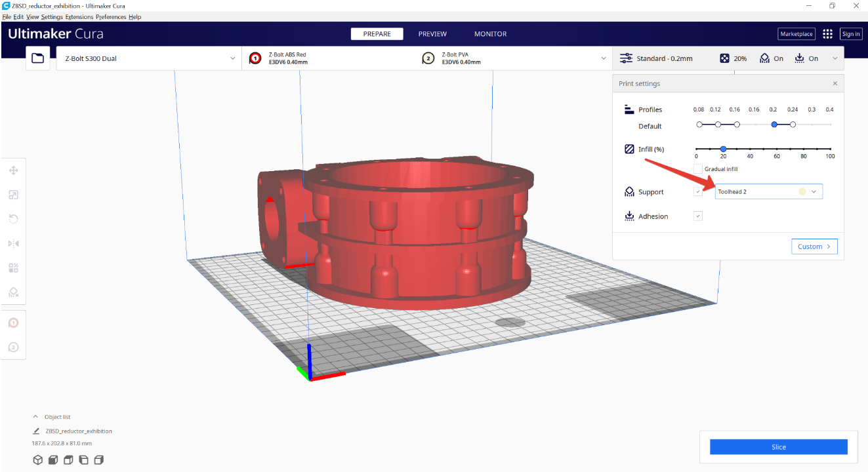This screenshot has width=868, height=472.
Task: Assign extruder 1 in left toolbar
Action: 13,323
